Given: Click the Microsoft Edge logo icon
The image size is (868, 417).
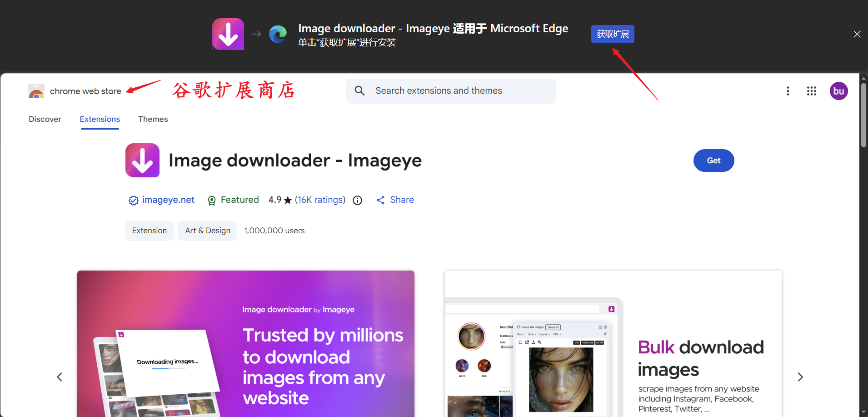Looking at the screenshot, I should pyautogui.click(x=278, y=34).
